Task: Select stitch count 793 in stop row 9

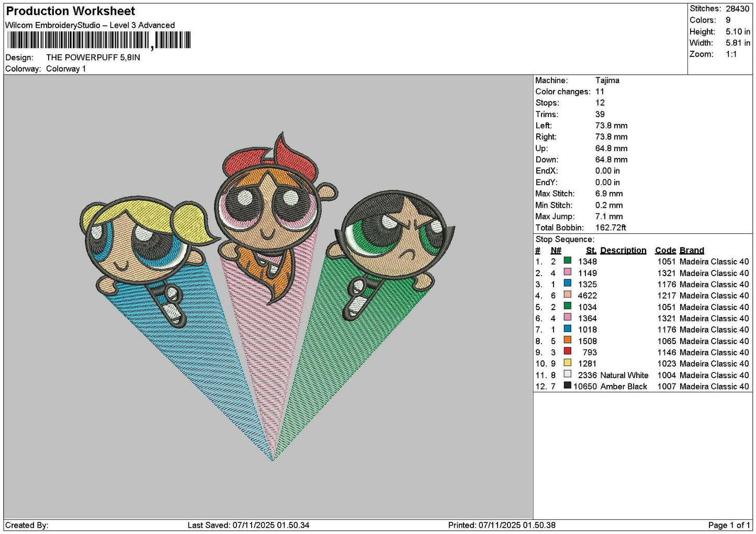Action: click(x=590, y=353)
